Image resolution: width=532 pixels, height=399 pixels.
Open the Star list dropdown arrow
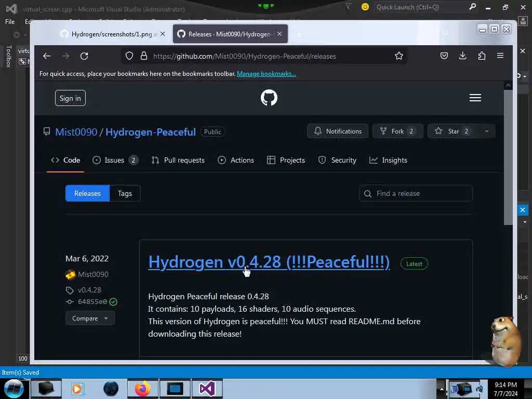click(x=487, y=131)
